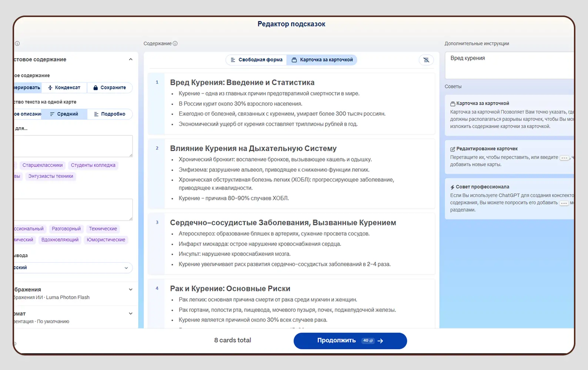Select Конденсат text content mode
This screenshot has width=588, height=370.
[64, 88]
